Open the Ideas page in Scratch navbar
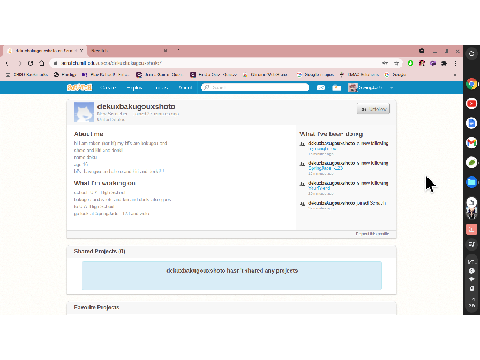480x360 pixels. 162,88
